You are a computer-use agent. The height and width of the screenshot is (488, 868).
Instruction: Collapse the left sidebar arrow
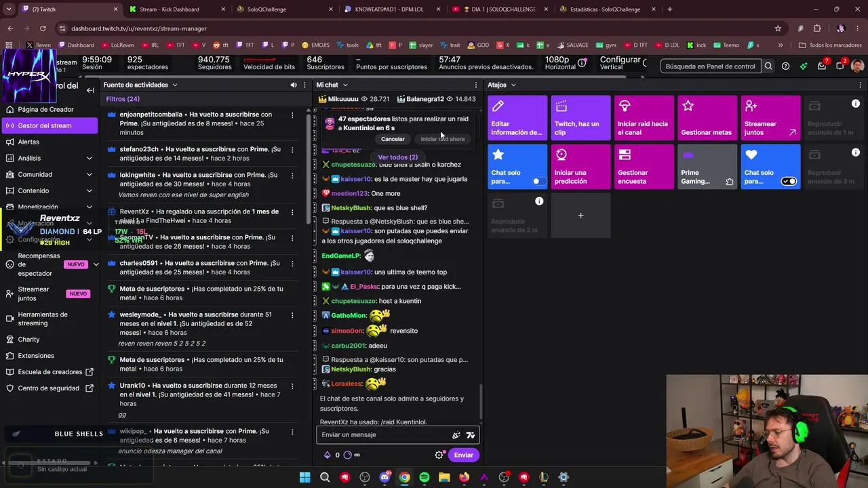(90, 89)
